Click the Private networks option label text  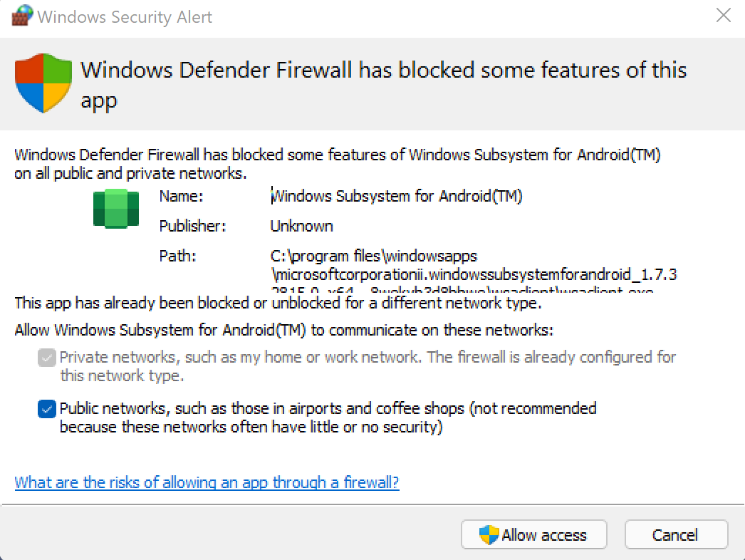368,366
